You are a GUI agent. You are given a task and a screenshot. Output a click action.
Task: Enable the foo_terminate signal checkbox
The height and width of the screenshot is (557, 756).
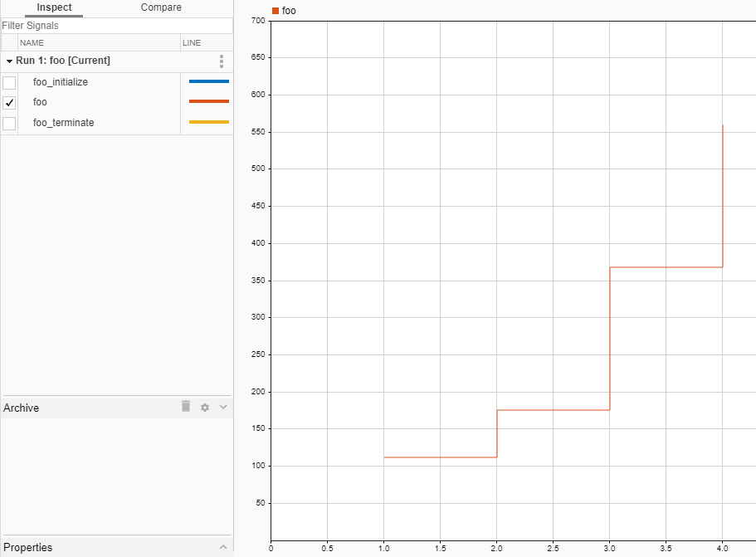point(9,124)
